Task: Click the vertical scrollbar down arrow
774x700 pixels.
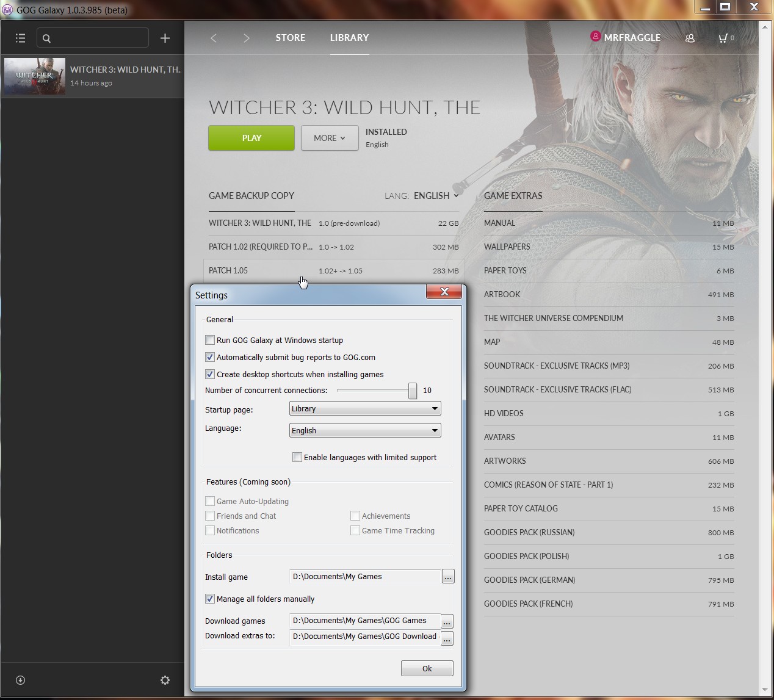Action: (765, 690)
